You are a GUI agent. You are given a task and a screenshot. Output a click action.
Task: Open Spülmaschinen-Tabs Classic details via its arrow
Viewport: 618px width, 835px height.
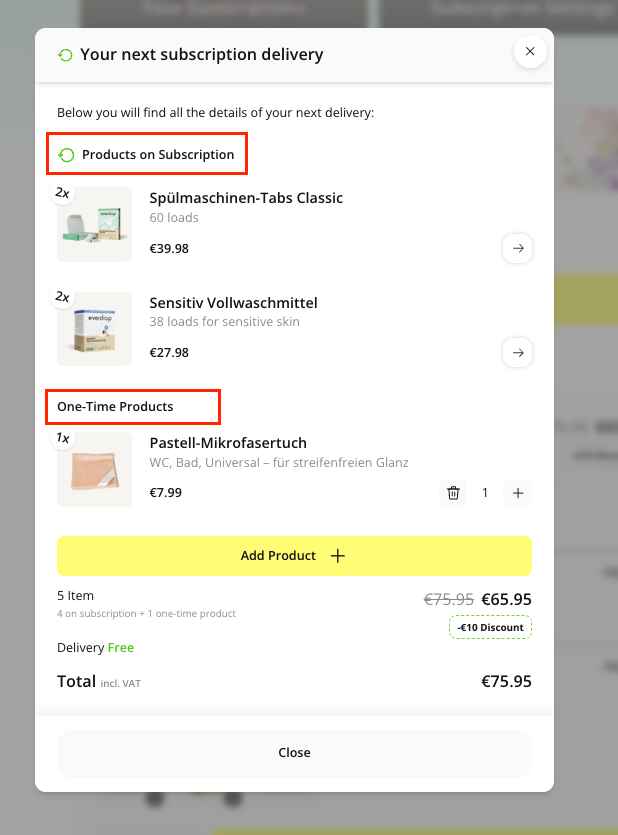click(x=517, y=248)
